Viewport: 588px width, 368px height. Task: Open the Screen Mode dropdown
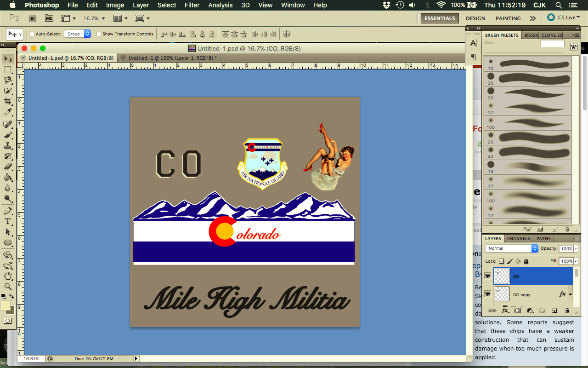tap(143, 18)
